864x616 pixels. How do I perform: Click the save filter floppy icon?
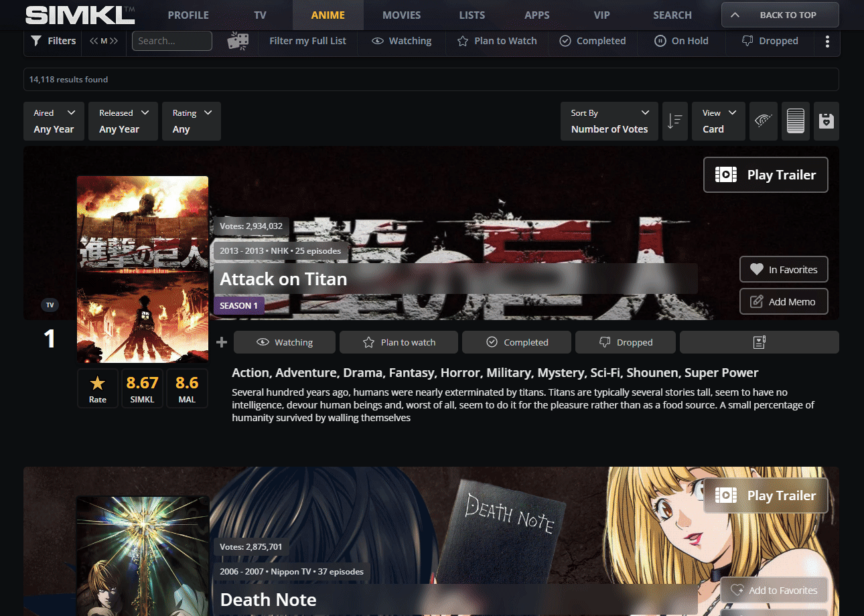click(826, 121)
